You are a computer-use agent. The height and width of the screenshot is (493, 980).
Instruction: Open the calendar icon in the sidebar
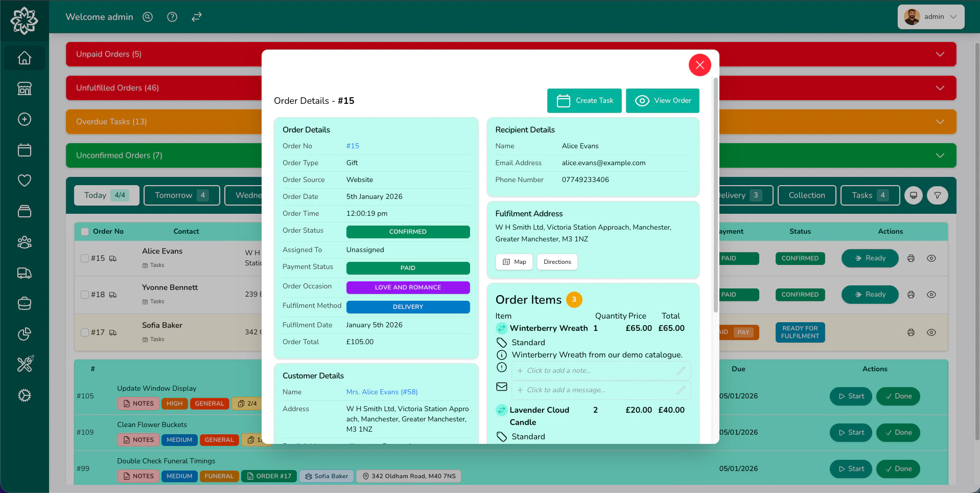click(24, 150)
